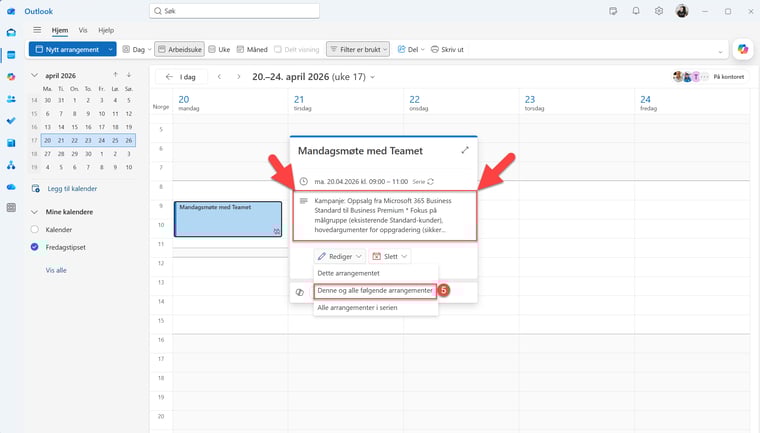Go to next month in mini calendar
Screen dimensions: 760x433
(x=129, y=75)
